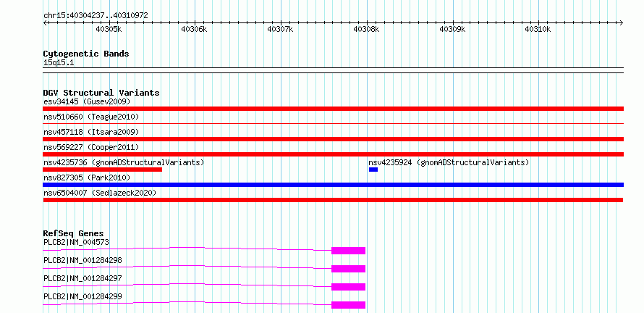Click PLCB2|NM_004573 magenta exon block

click(x=348, y=251)
